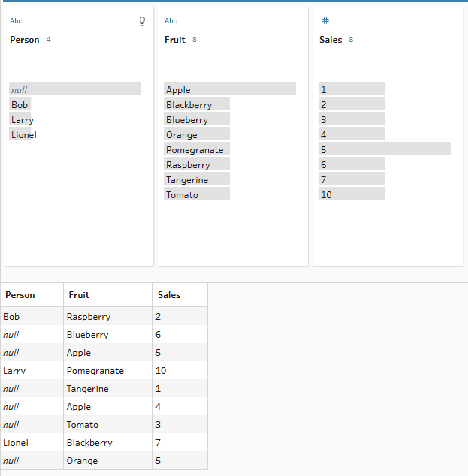The width and height of the screenshot is (468, 476).
Task: Select the 5 value bar in Sales card
Action: [384, 149]
